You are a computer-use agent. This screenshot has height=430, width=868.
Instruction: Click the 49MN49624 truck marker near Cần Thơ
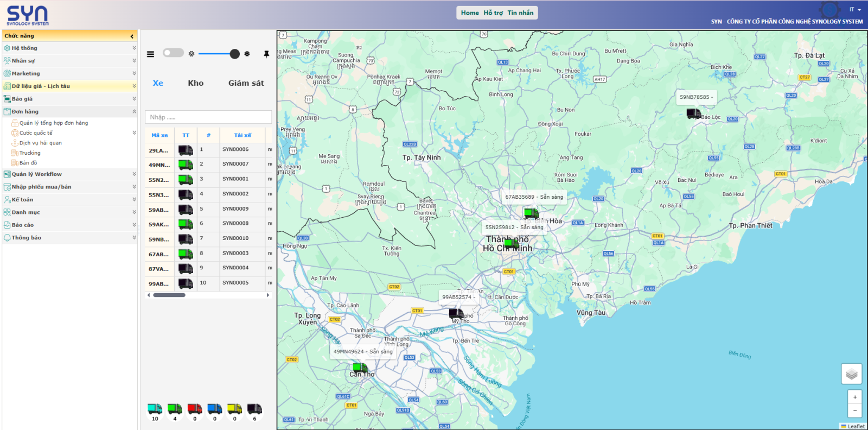[x=360, y=368]
